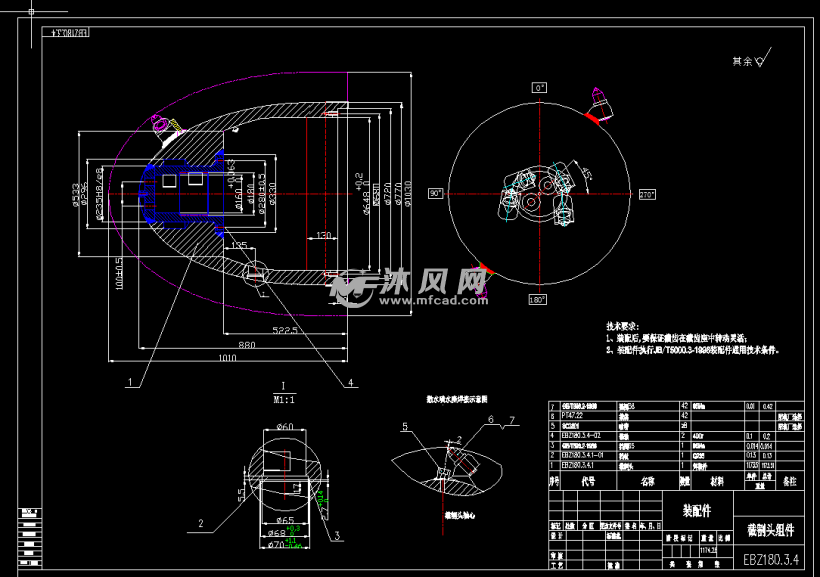Select the pink cutting pick on the section view
The height and width of the screenshot is (577, 820).
tap(161, 124)
